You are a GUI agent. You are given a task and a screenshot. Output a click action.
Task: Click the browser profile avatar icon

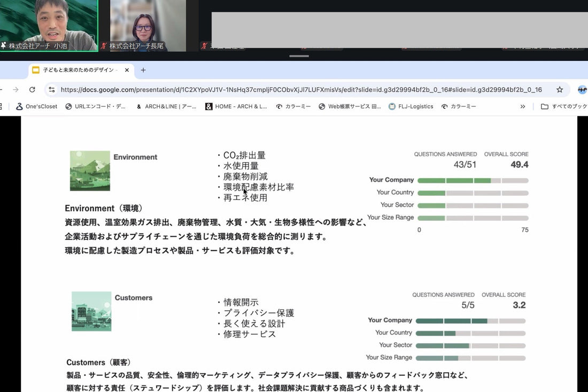[582, 90]
